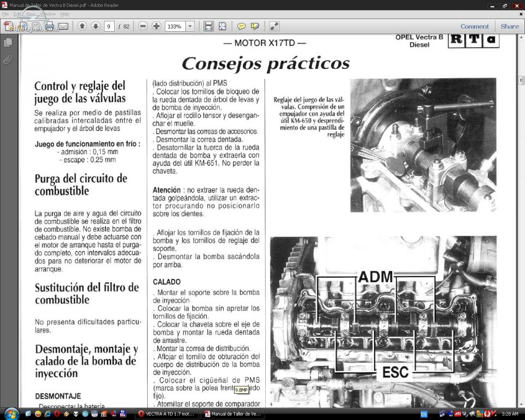Add a sticky note comment
The height and width of the screenshot is (420, 525).
(241, 26)
